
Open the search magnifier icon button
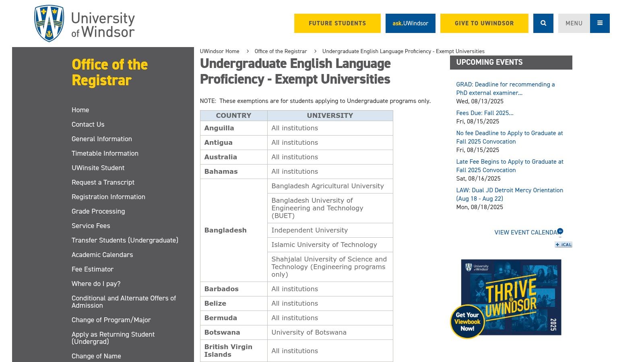click(543, 23)
